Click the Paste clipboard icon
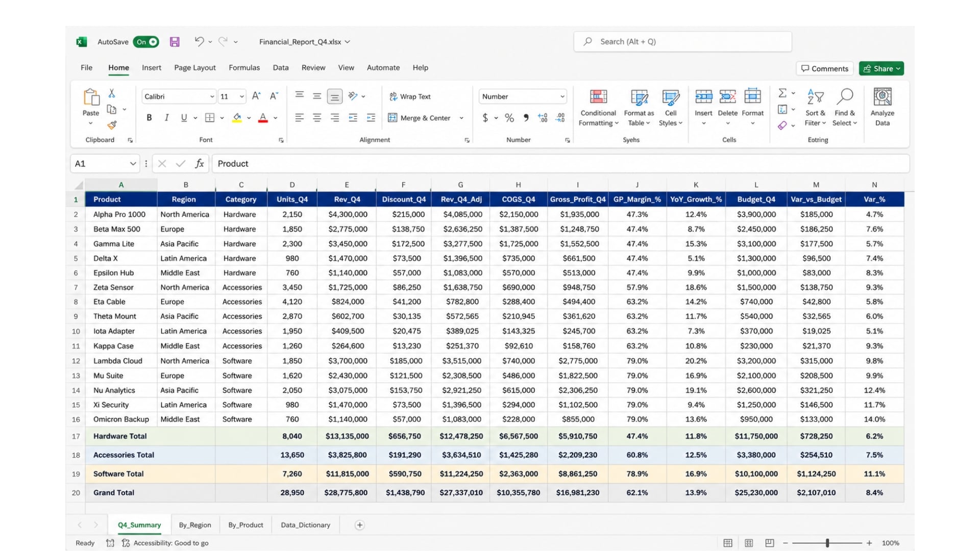This screenshot has width=980, height=551. [x=91, y=97]
